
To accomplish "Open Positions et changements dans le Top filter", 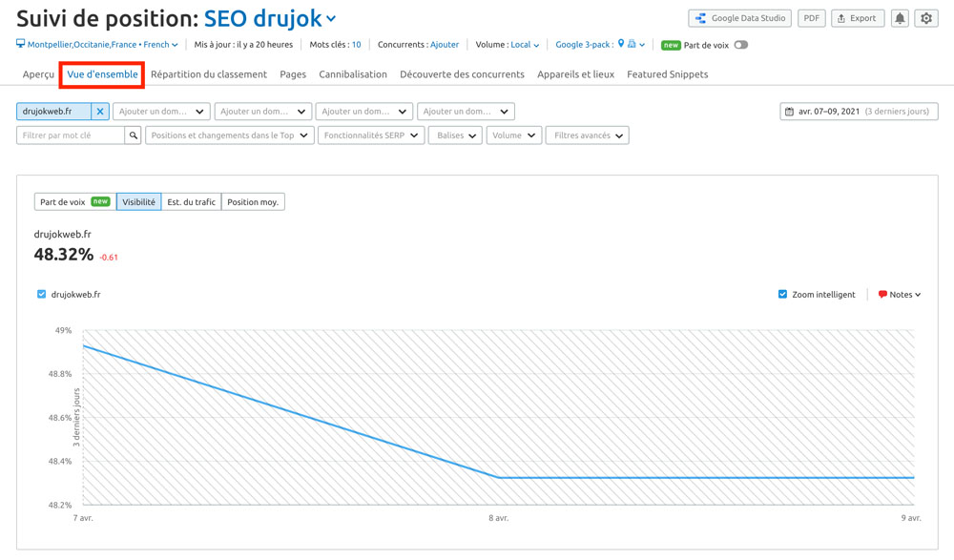I will (x=230, y=135).
